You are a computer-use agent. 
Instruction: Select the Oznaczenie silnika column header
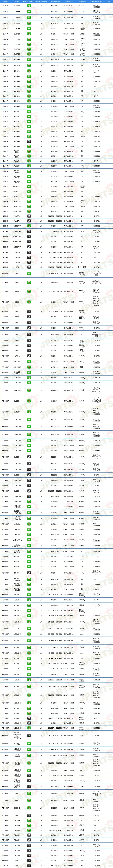97,2
